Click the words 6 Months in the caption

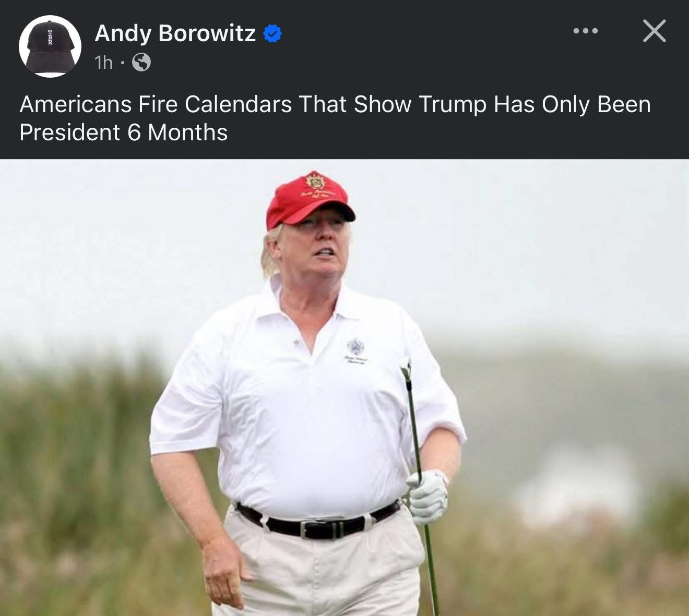[x=177, y=132]
